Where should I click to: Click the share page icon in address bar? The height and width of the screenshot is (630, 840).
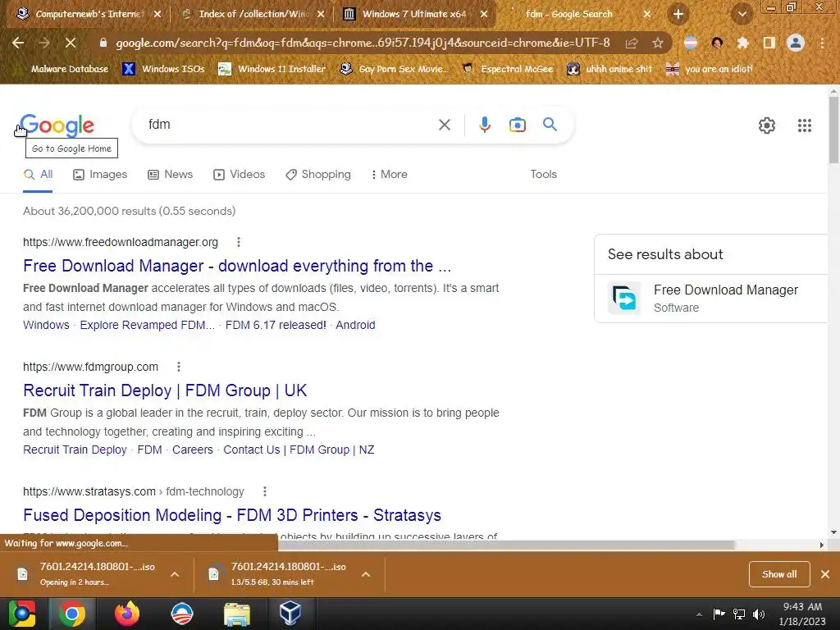click(x=632, y=43)
